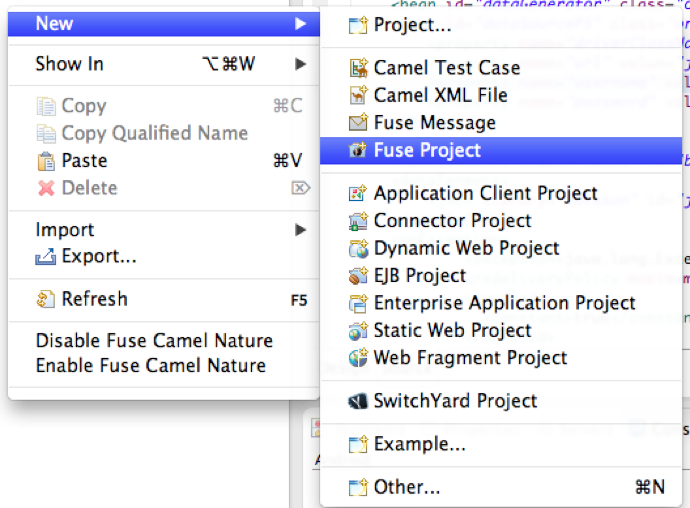Select EJB Project entry
The width and height of the screenshot is (690, 508).
pyautogui.click(x=501, y=276)
